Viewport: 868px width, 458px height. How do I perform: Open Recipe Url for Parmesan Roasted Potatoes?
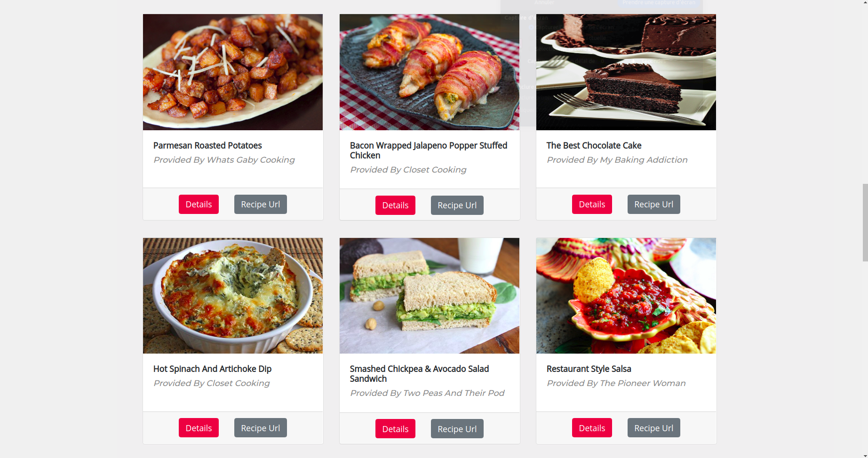point(261,205)
